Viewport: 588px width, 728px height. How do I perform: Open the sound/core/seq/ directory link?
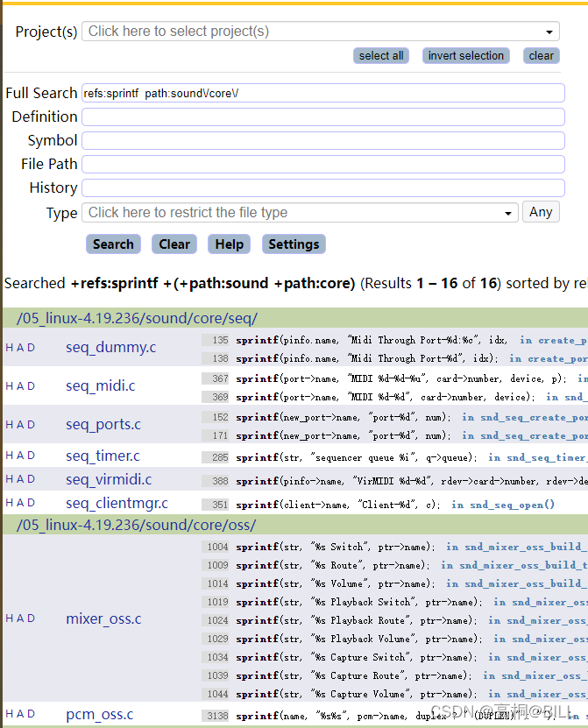pos(137,318)
